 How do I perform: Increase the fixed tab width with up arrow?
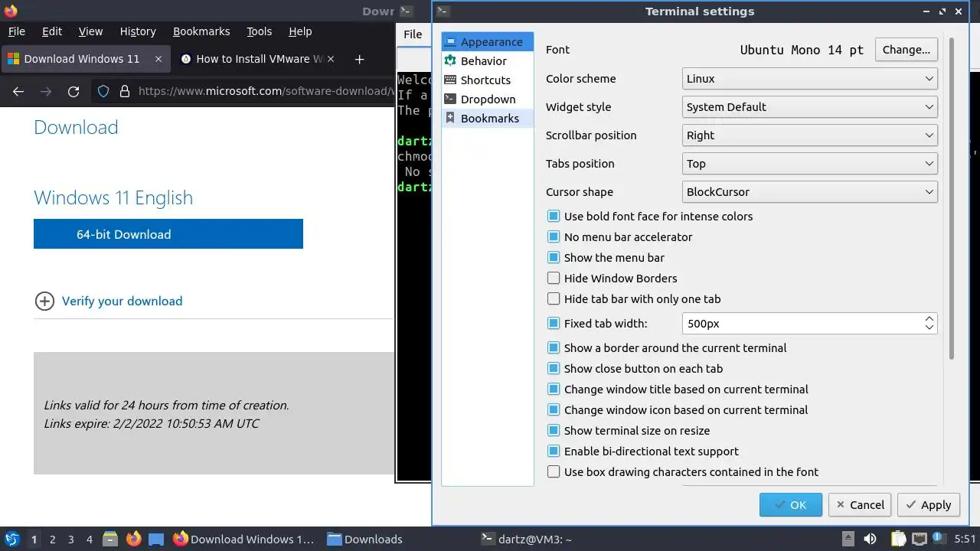coord(929,318)
